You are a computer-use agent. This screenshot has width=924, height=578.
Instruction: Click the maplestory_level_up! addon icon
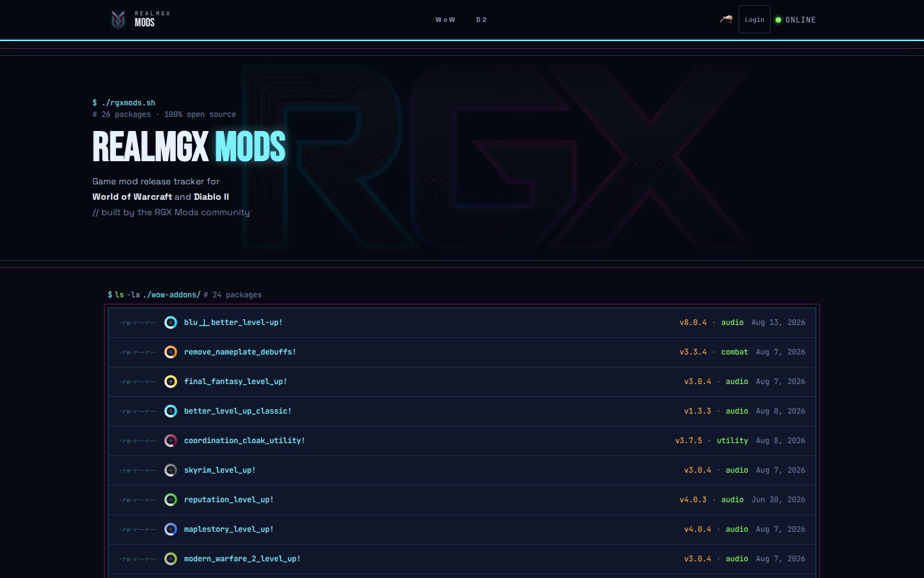pyautogui.click(x=171, y=529)
